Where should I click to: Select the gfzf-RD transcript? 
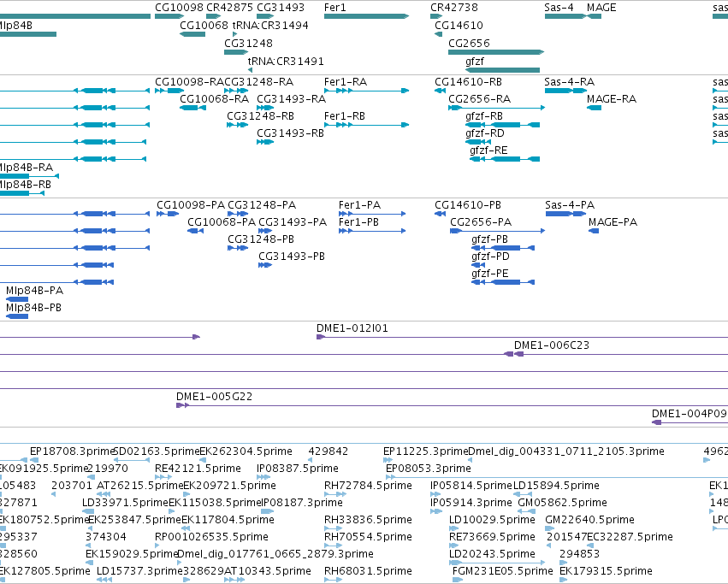pos(477,142)
